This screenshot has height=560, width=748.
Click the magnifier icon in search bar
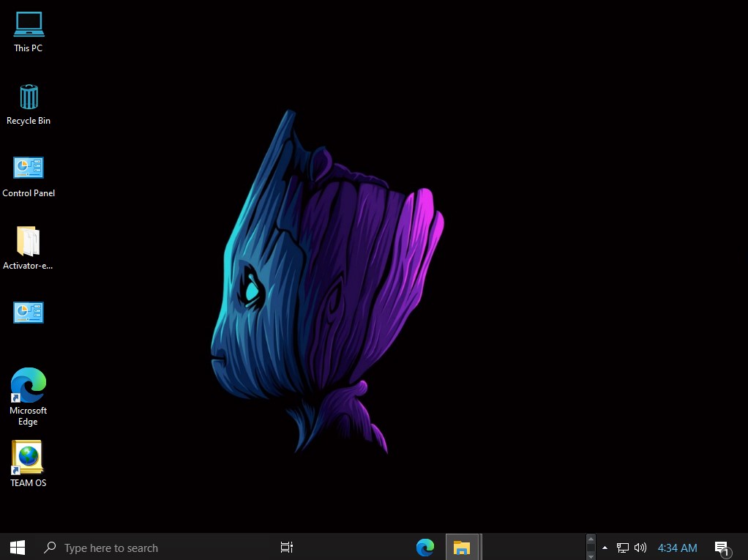click(51, 548)
